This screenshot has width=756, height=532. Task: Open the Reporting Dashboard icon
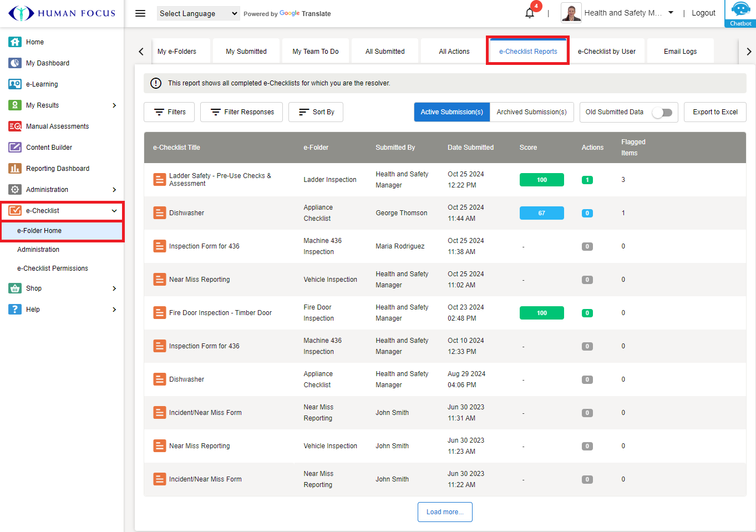pos(15,169)
